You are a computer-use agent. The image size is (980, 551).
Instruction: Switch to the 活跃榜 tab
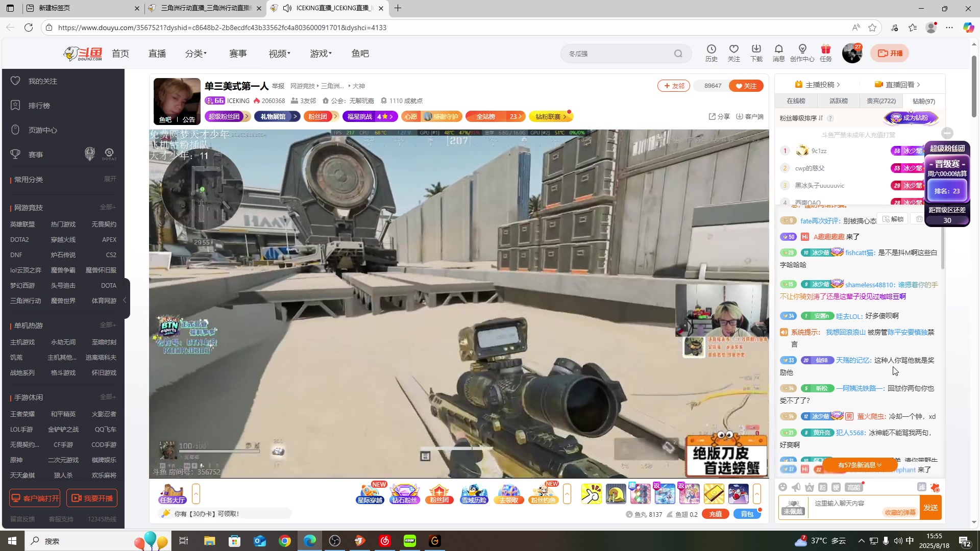point(838,101)
